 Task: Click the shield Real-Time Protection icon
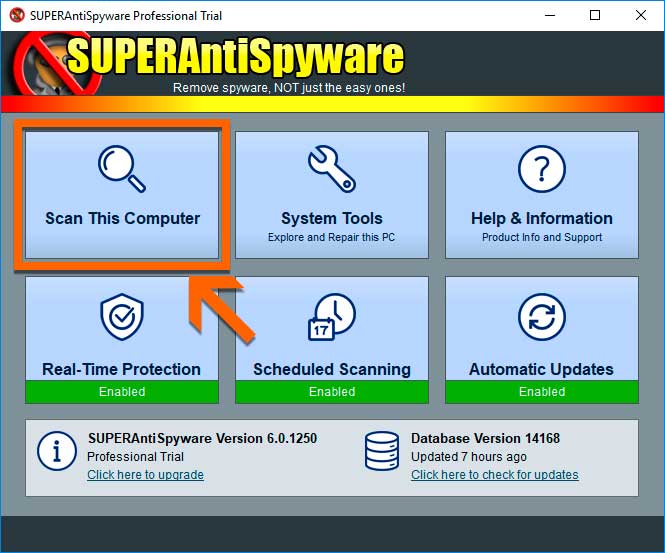tap(122, 316)
